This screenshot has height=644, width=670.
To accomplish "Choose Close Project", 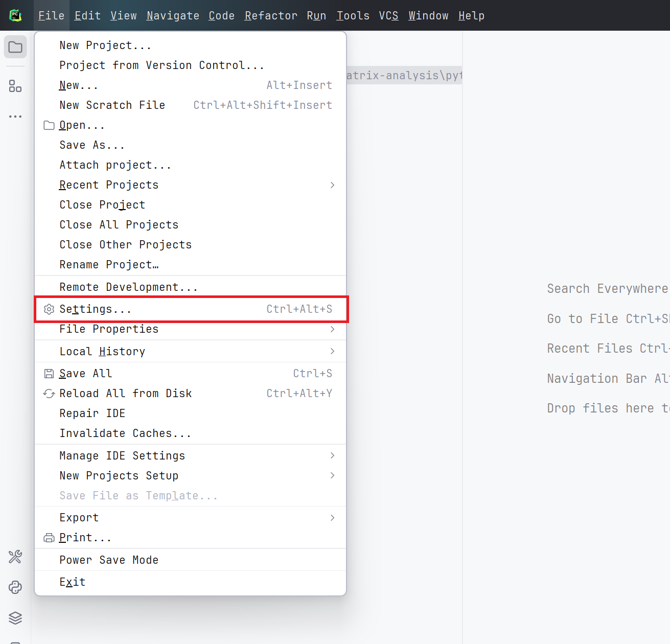I will [x=190, y=205].
